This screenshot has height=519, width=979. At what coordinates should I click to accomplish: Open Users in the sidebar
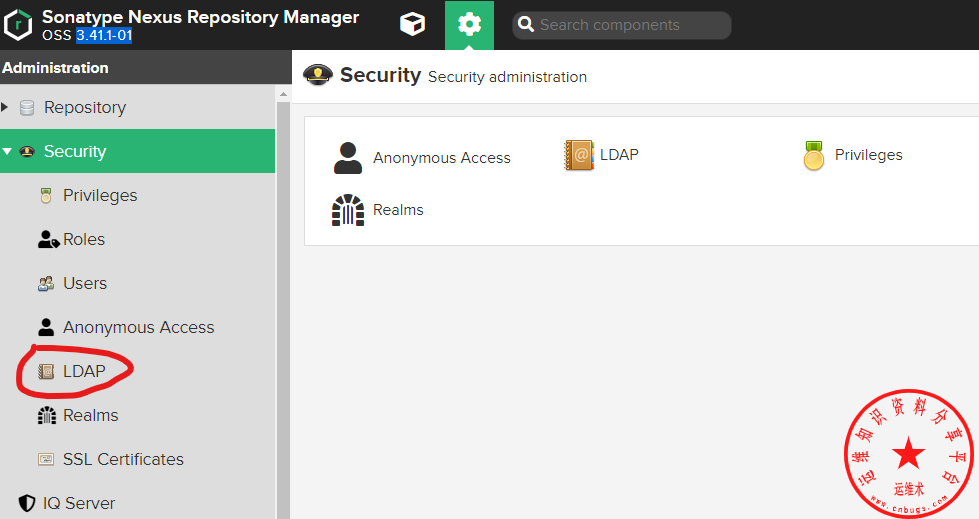(84, 283)
